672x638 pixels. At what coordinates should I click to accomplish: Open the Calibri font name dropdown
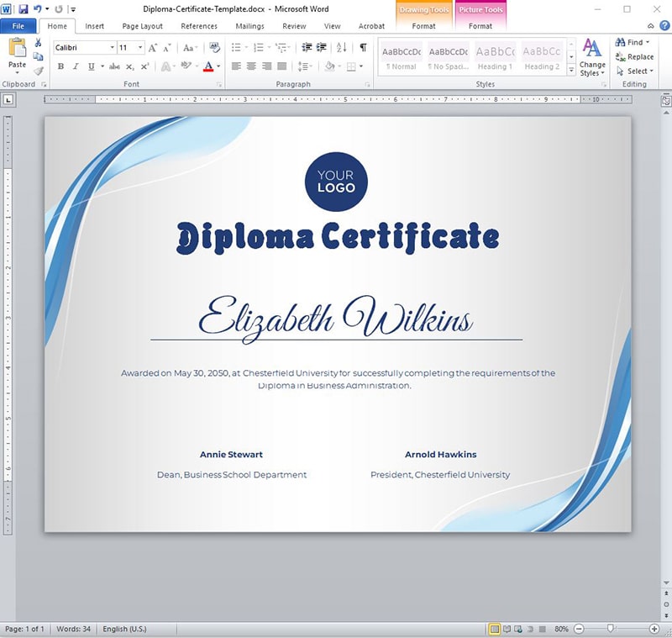112,48
